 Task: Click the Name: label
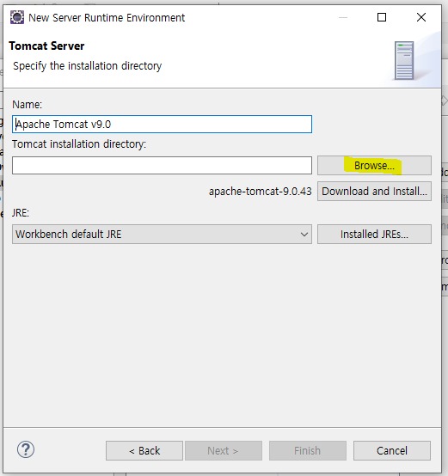[27, 105]
